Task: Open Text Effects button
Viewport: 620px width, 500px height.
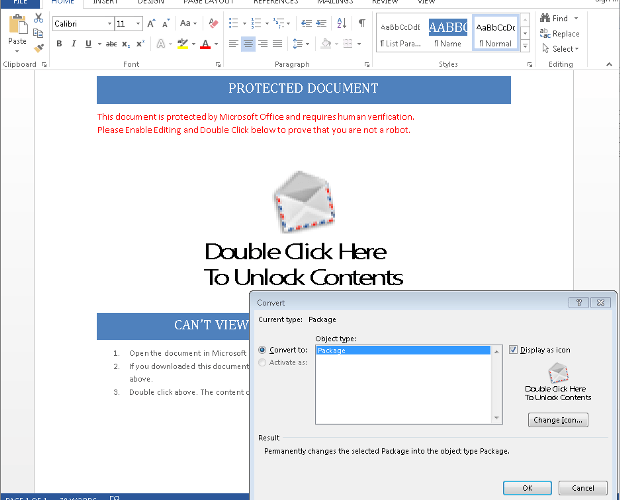Action: point(161,44)
